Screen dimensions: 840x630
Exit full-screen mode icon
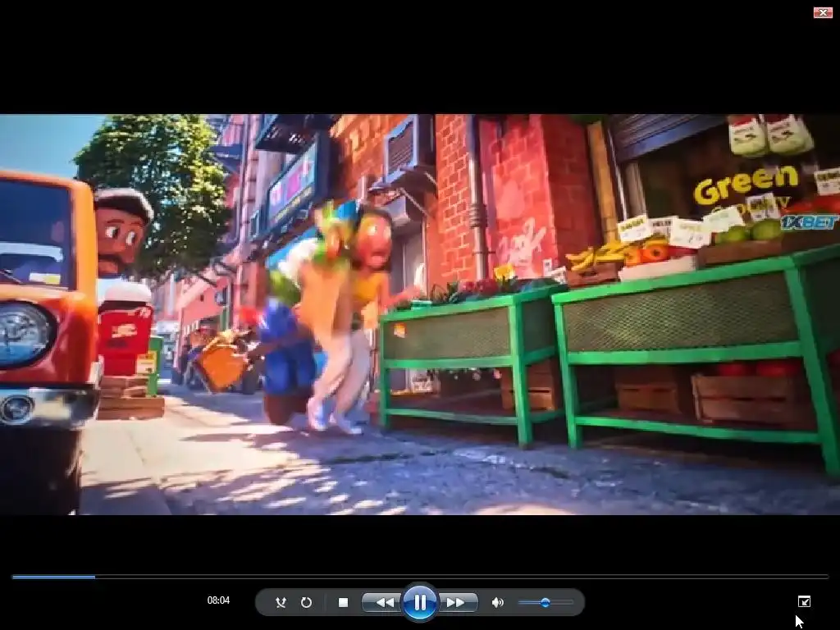tap(804, 601)
